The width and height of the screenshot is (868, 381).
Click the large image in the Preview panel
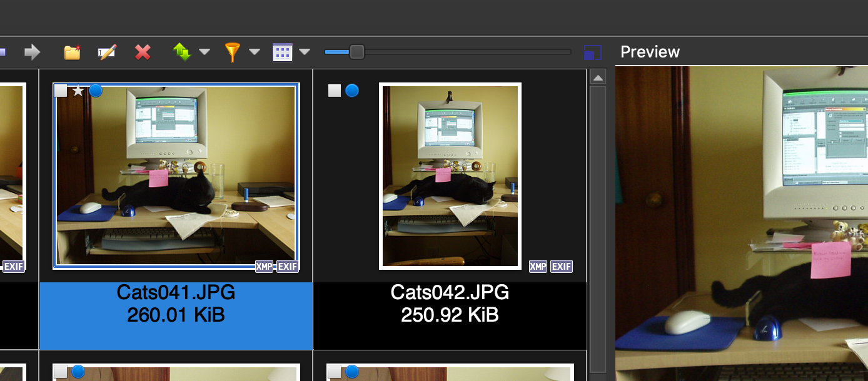(742, 224)
